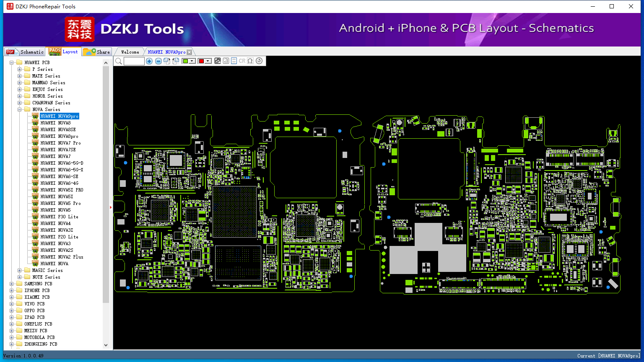Click the PADS icon beside HUAWEI NOVA5I PRO
Image resolution: width=644 pixels, height=362 pixels.
(x=35, y=190)
